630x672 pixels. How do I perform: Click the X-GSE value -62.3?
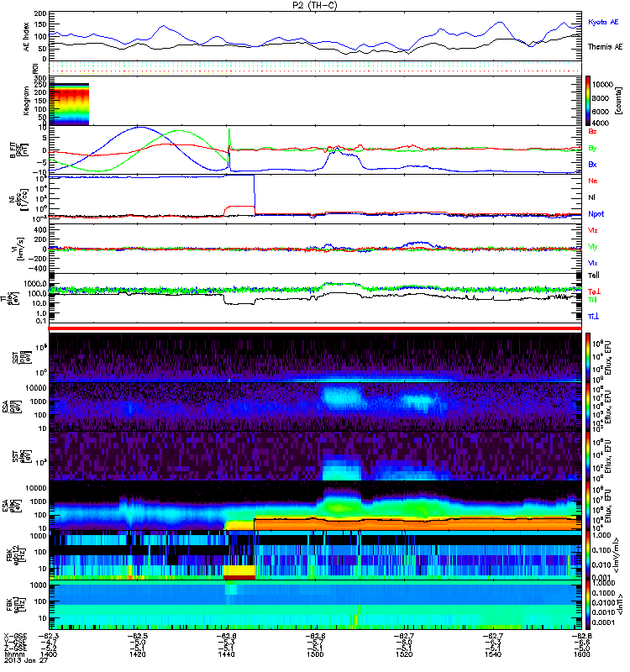(x=48, y=636)
